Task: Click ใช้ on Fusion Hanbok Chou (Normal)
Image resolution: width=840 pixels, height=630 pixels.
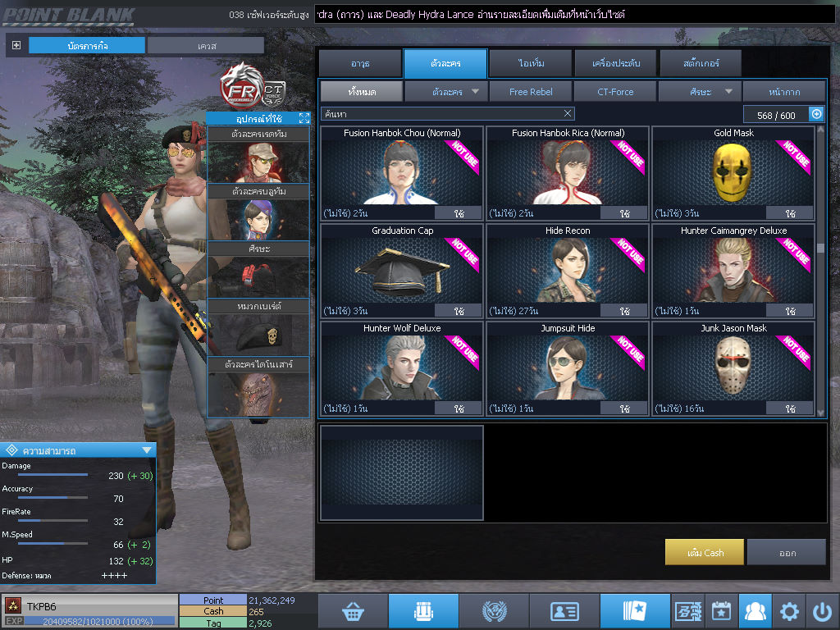Action: tap(459, 213)
